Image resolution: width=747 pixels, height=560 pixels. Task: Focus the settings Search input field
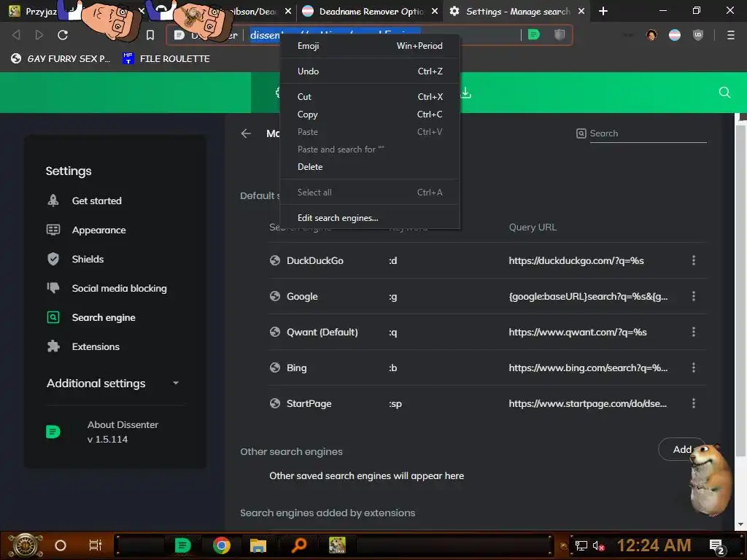648,133
